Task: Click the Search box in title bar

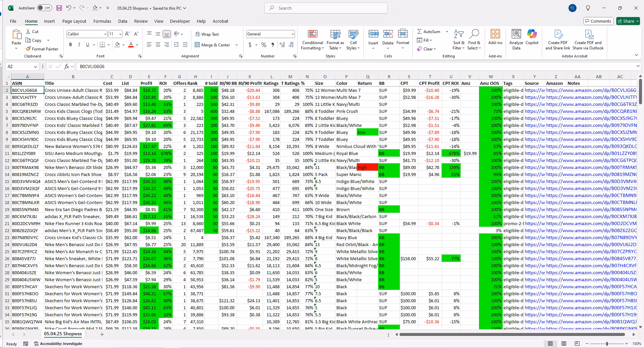Action: click(326, 8)
